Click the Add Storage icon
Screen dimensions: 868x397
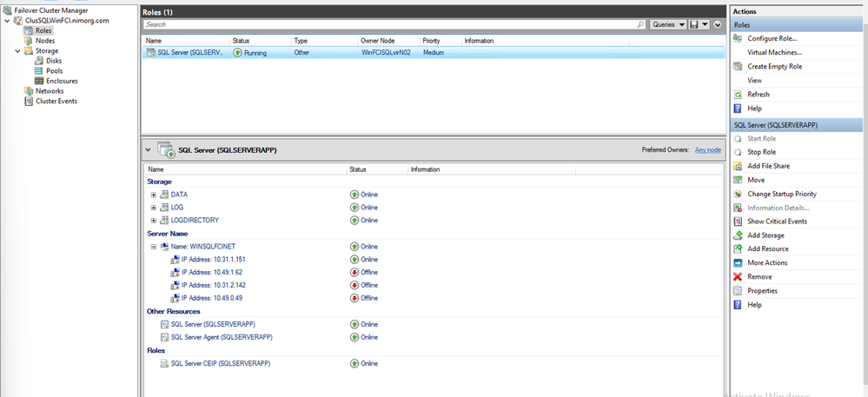[739, 235]
